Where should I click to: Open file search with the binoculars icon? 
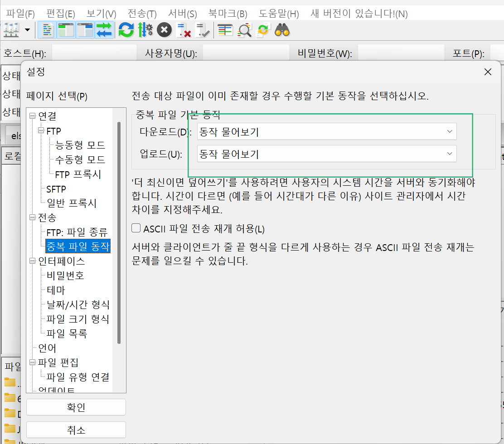(281, 30)
